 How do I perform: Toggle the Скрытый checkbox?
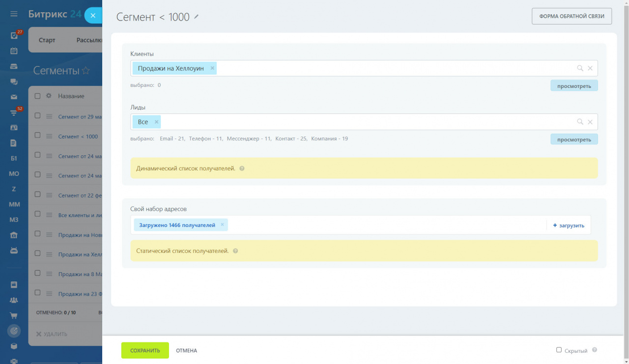point(559,350)
